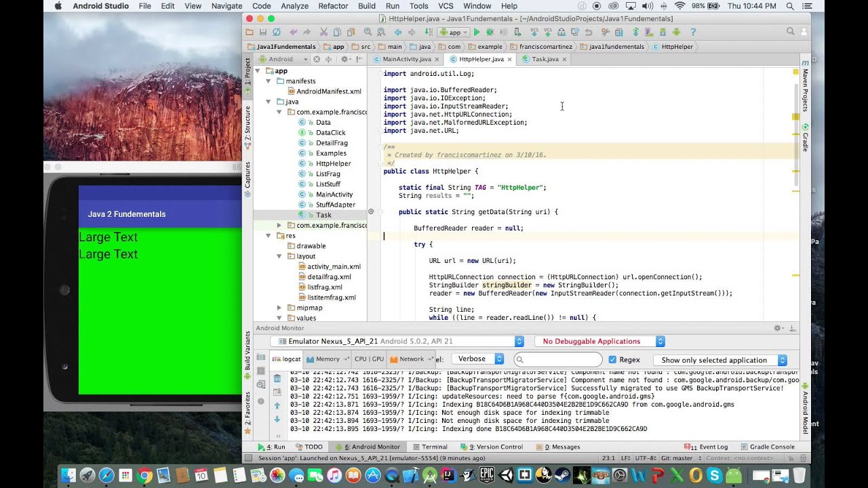Click logcat up arrow icon
Viewport: 868px width, 488px height.
[277, 405]
